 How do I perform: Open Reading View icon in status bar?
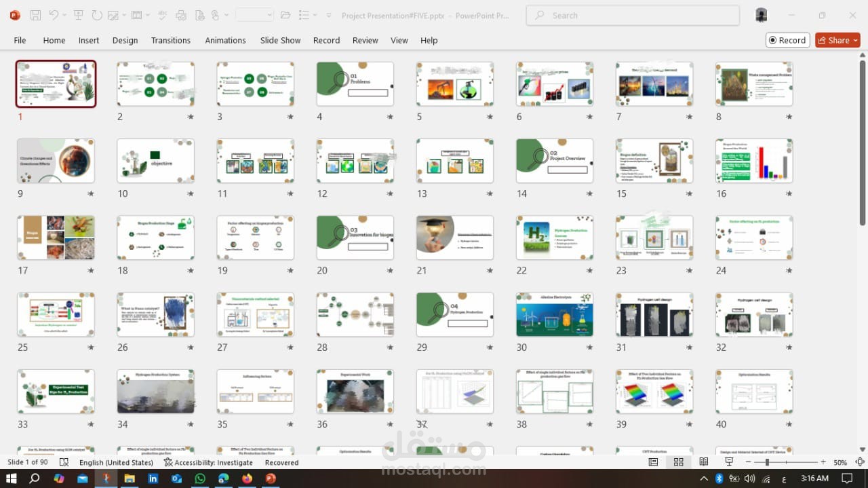[x=704, y=462]
